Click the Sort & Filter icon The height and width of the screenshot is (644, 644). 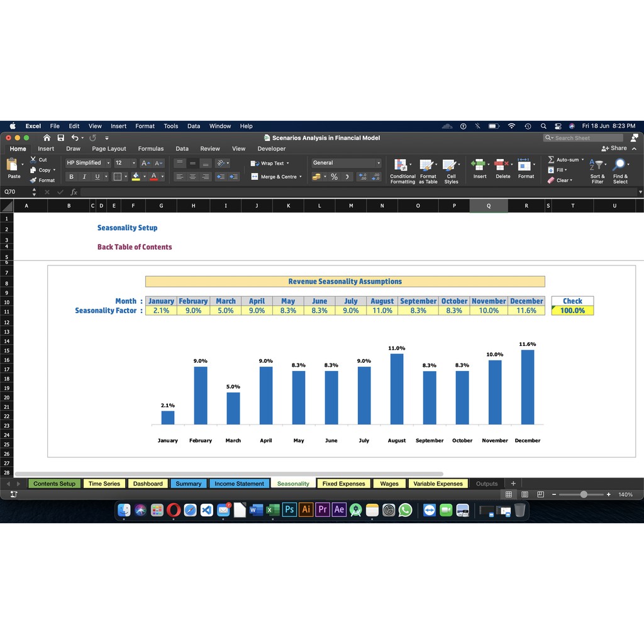pos(597,165)
